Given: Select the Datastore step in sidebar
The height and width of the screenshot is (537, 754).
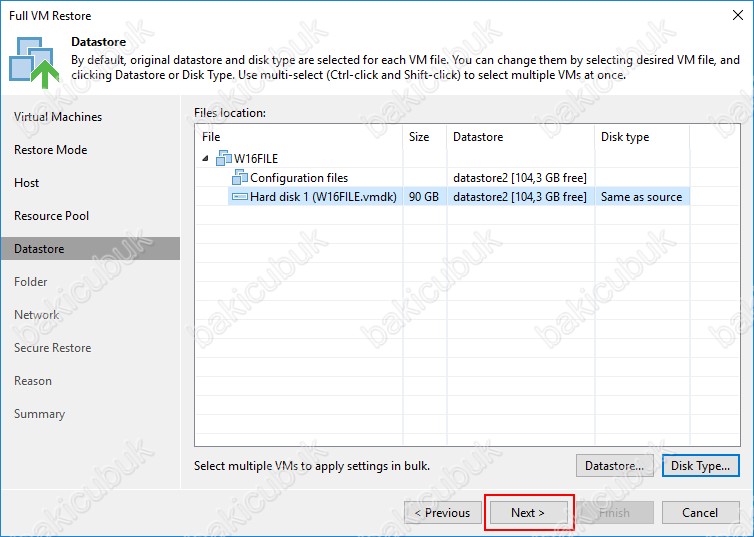Looking at the screenshot, I should coord(90,249).
